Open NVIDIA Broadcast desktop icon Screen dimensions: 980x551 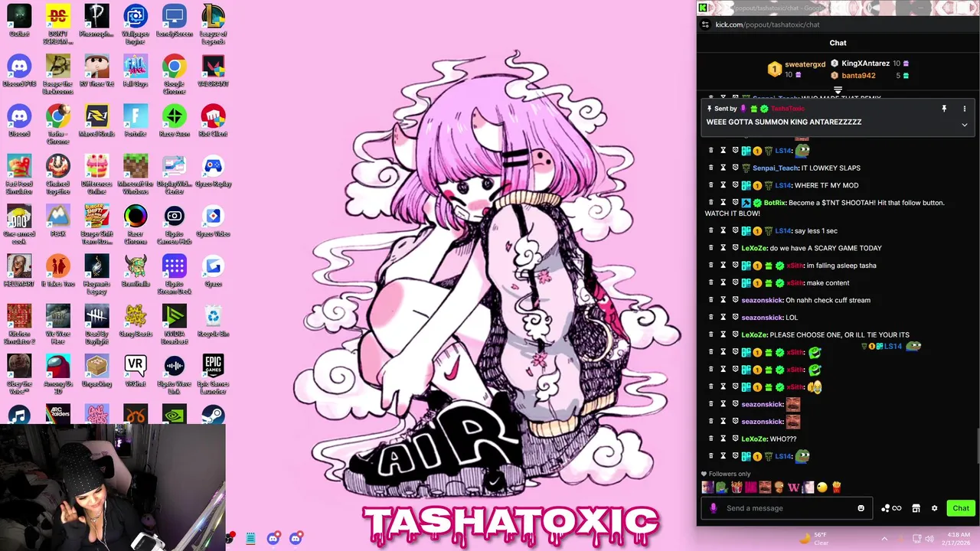pos(175,324)
